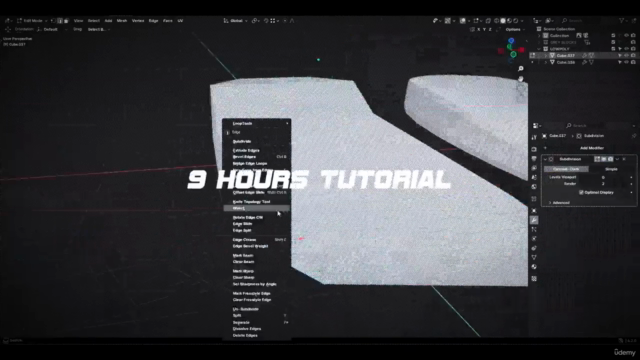Switch to edge select mode icon
Screen dimensions: 640x360
[60, 20]
